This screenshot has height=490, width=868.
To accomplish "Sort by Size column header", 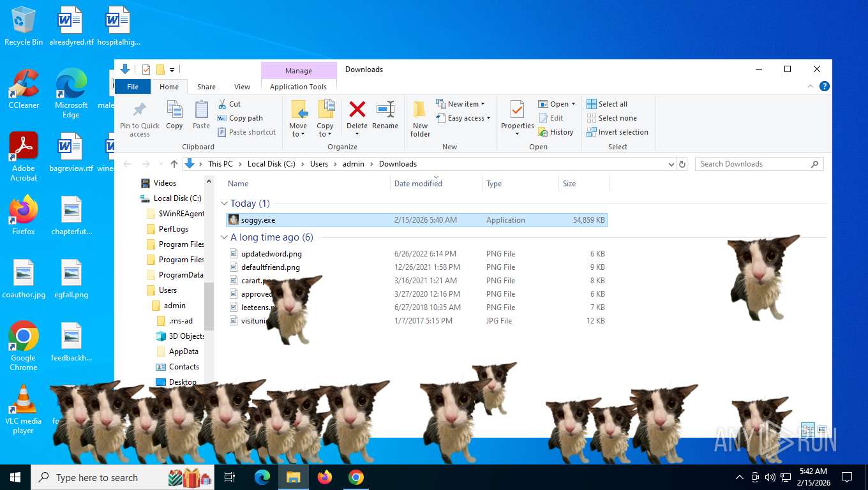I will 584,184.
